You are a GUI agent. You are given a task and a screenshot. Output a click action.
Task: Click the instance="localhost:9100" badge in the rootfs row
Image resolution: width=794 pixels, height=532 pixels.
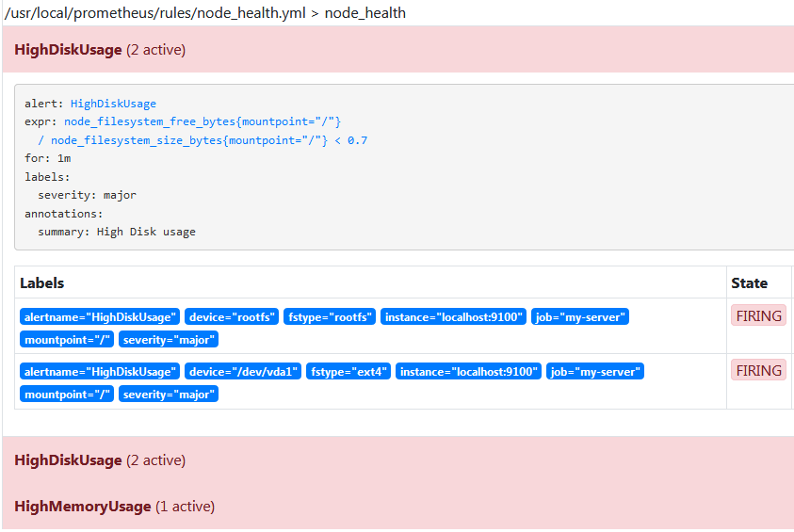[x=453, y=317]
